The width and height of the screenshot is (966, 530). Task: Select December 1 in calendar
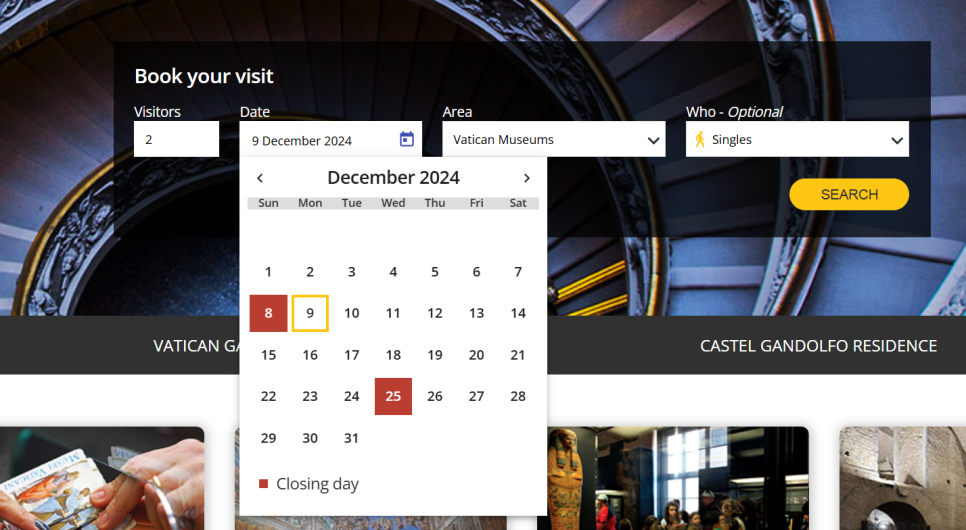click(x=268, y=272)
